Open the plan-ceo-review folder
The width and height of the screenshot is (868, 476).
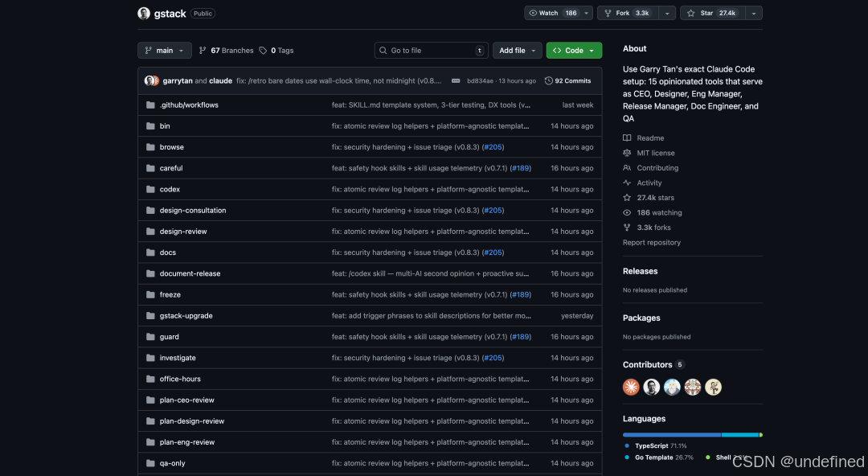tap(187, 400)
